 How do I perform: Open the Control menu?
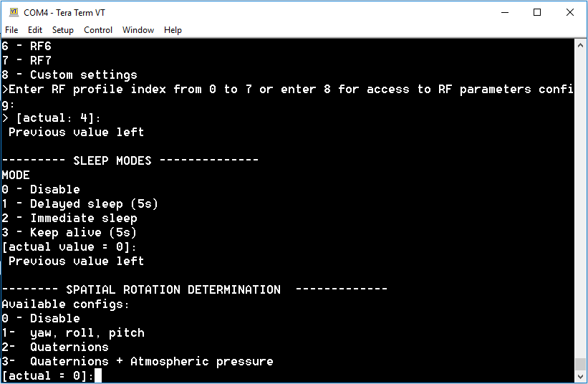pos(98,30)
